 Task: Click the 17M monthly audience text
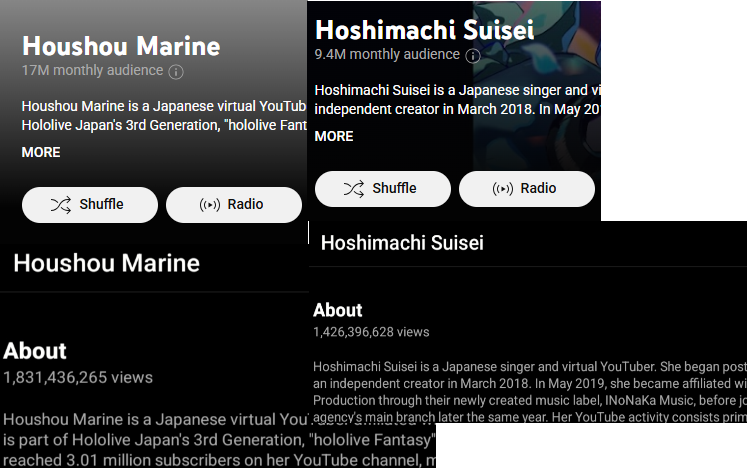[x=92, y=70]
